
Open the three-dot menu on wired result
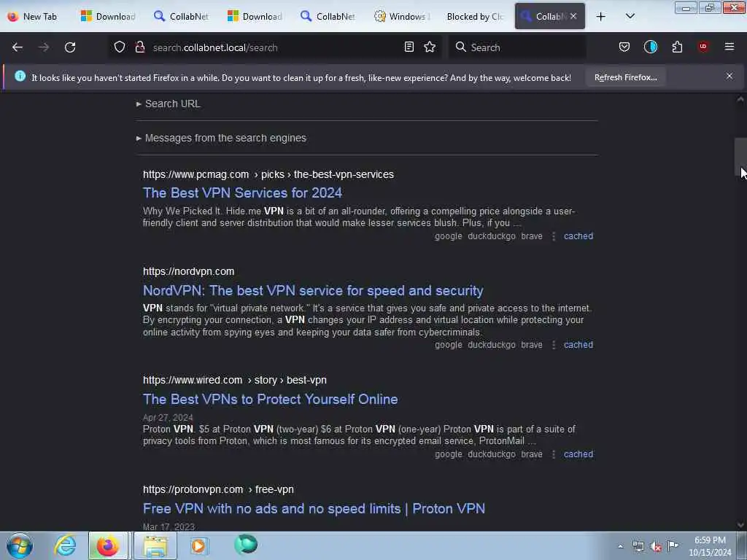pos(554,454)
